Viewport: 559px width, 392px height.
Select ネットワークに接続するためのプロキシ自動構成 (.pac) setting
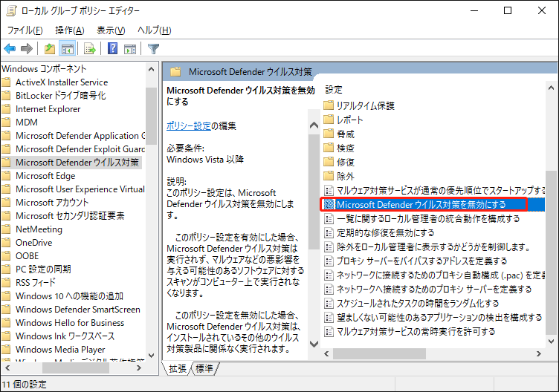[441, 275]
